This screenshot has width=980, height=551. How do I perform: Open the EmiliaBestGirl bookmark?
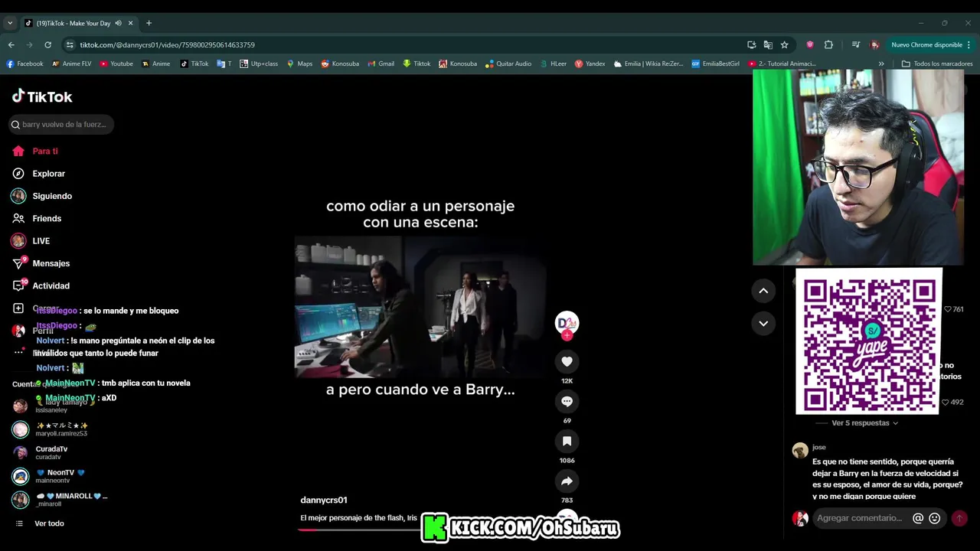[x=715, y=64]
